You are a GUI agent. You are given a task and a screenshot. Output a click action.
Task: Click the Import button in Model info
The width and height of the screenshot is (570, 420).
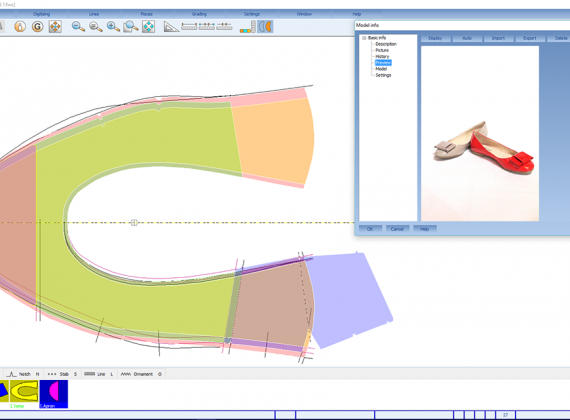498,38
